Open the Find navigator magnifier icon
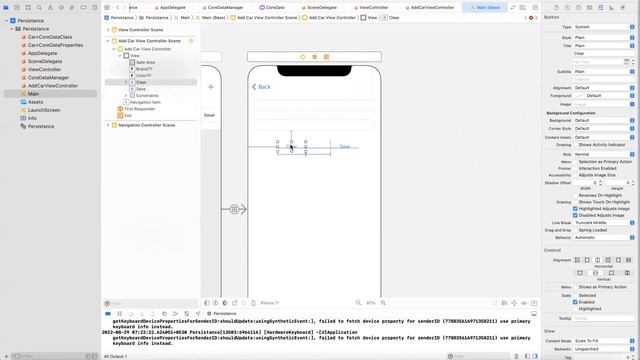 [x=39, y=7]
